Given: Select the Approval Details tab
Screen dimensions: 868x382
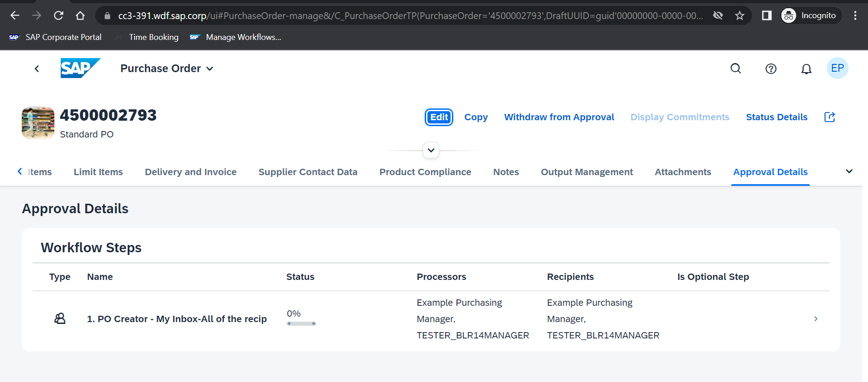Looking at the screenshot, I should (770, 172).
